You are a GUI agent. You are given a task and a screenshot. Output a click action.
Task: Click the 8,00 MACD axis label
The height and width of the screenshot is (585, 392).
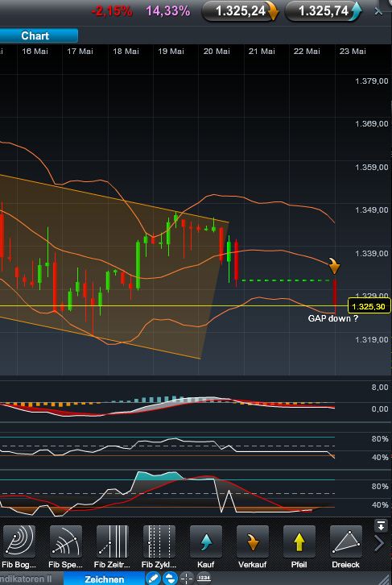[380, 388]
